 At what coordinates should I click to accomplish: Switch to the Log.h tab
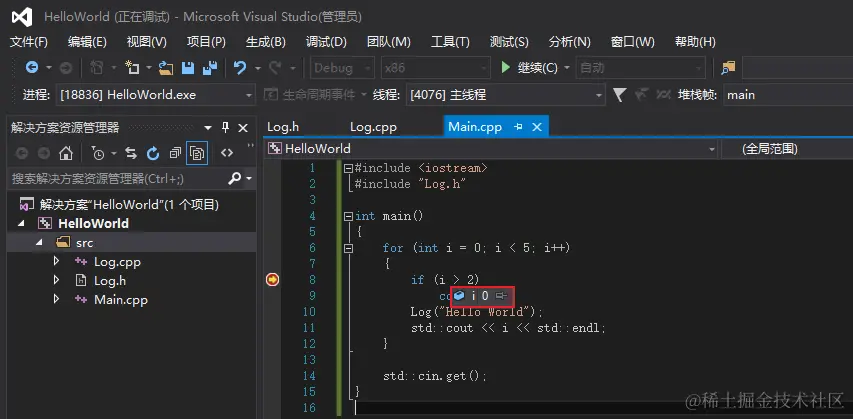coord(283,127)
